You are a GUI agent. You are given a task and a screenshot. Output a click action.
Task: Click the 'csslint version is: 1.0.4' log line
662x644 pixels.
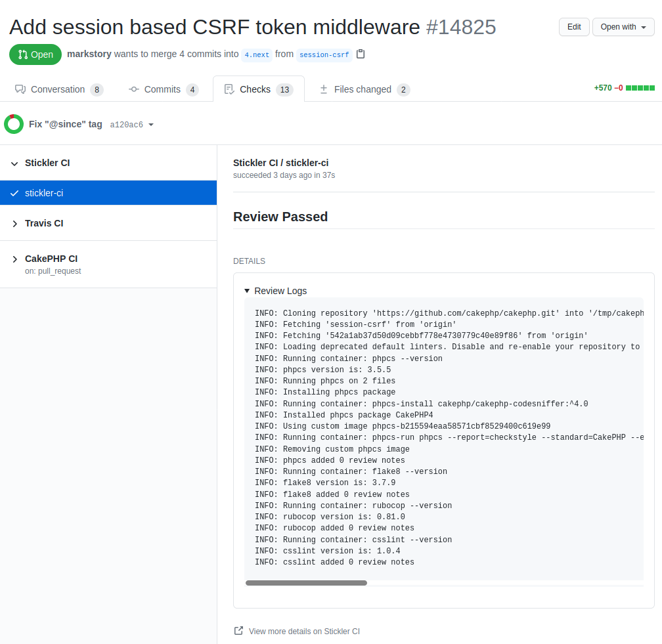tap(327, 551)
